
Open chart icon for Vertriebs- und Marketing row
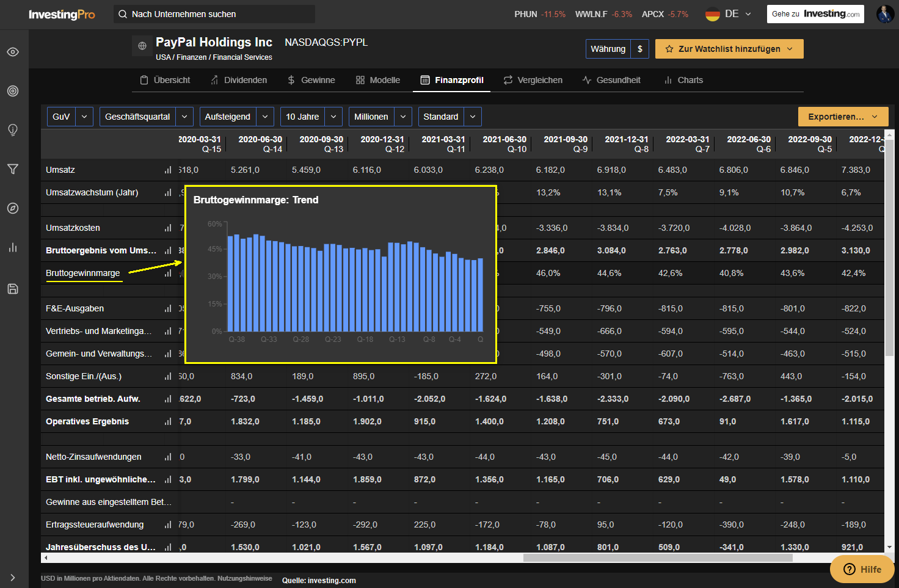(168, 331)
